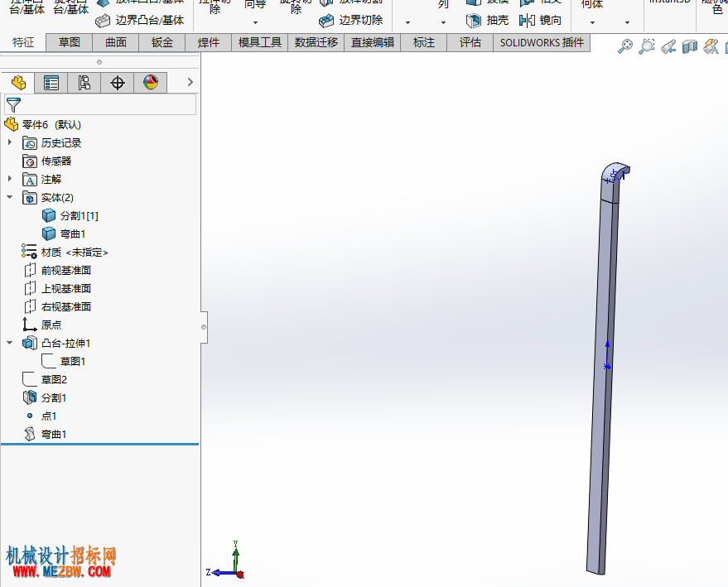Click the grip dot above the manager tabs
Image resolution: width=728 pixels, height=587 pixels.
[x=99, y=62]
